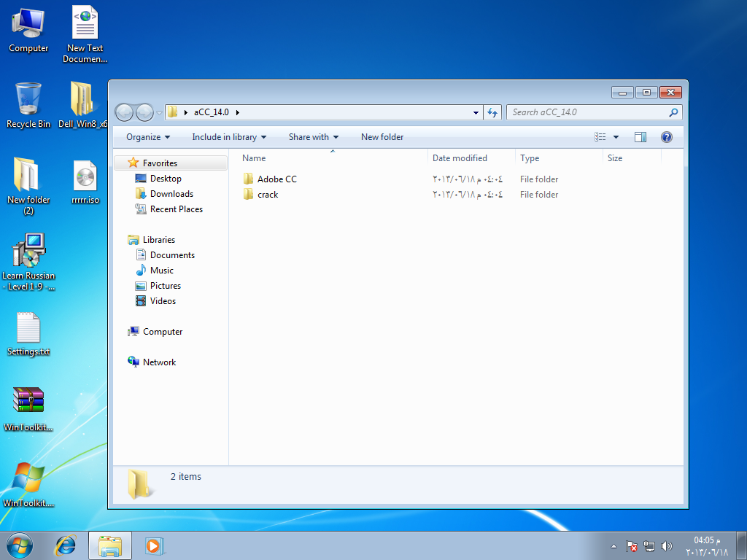
Task: Select the rrrrr.iso desktop file
Action: coord(85,182)
